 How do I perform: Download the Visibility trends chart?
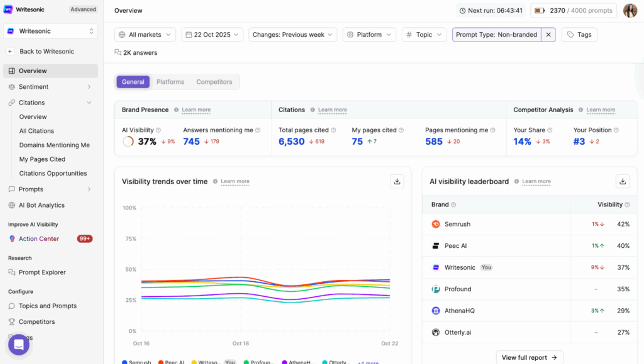397,181
